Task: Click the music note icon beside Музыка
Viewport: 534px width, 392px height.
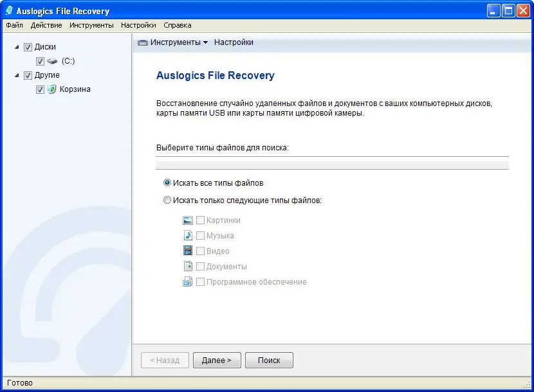Action: click(188, 235)
